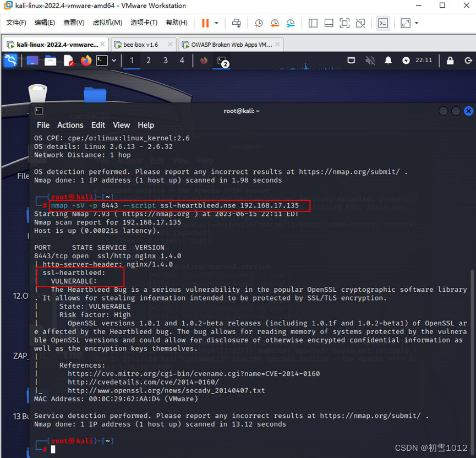Minimize the root@kali terminal window
Screen dimensions: 476x458
pos(443,111)
